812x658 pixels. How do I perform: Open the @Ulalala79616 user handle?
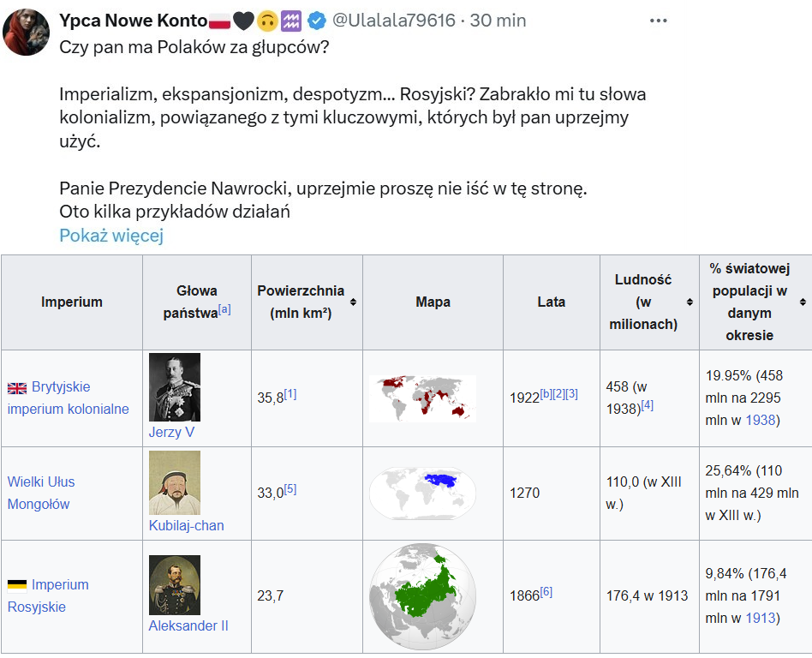[x=393, y=21]
